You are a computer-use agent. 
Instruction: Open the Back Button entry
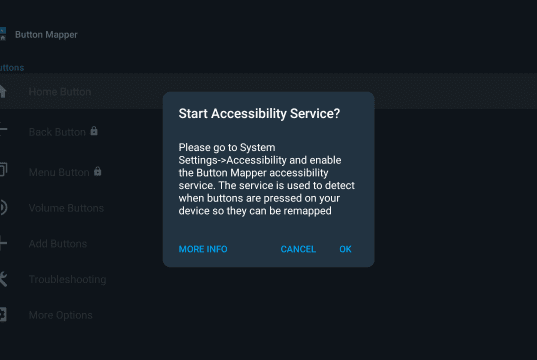(x=57, y=132)
